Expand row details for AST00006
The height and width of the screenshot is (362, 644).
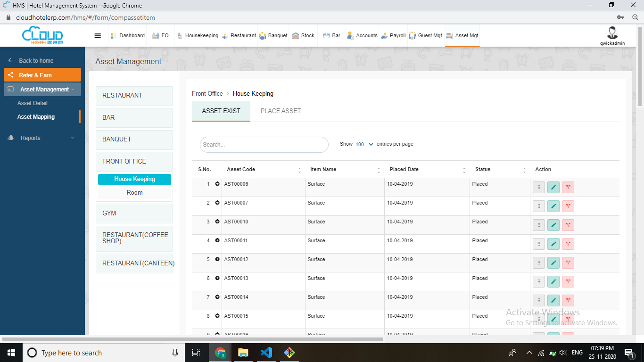pos(217,184)
